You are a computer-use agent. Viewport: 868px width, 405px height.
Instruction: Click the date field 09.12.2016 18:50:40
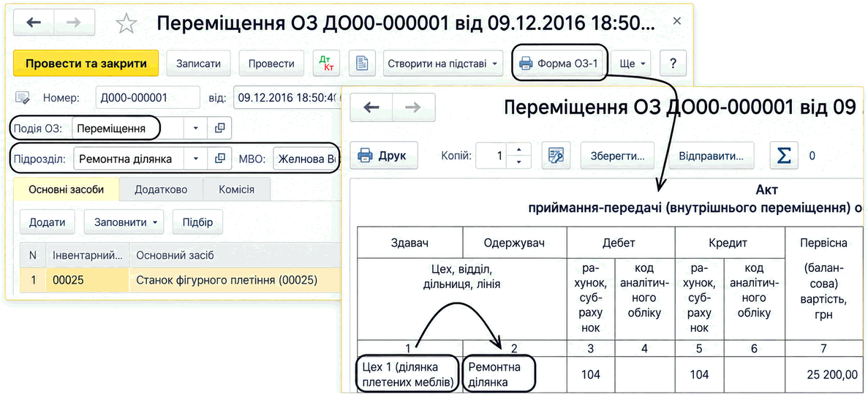[287, 98]
